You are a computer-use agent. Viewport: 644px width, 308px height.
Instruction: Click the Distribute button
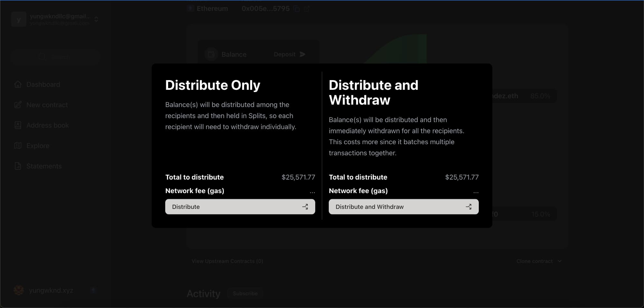click(240, 207)
